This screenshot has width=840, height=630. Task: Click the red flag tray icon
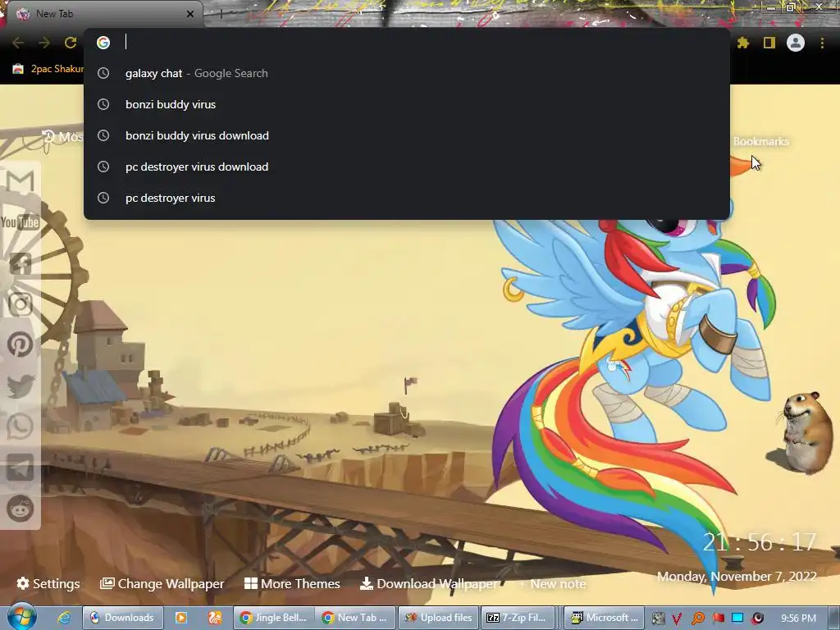tap(718, 619)
